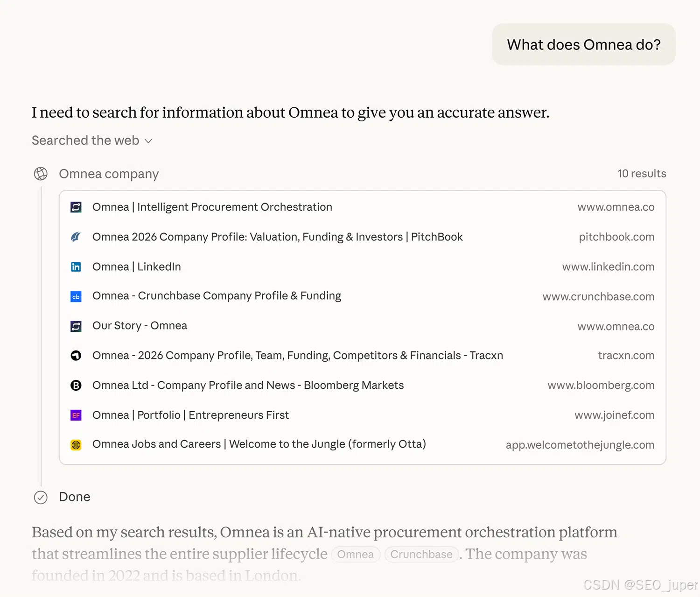The height and width of the screenshot is (597, 700).
Task: Open Omnea 2026 Company Profile PitchBook result
Action: click(x=278, y=237)
